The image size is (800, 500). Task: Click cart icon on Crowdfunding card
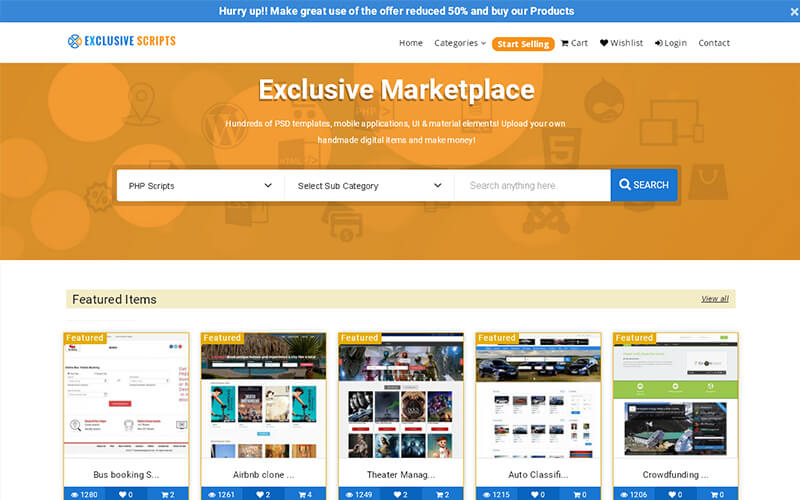click(714, 494)
